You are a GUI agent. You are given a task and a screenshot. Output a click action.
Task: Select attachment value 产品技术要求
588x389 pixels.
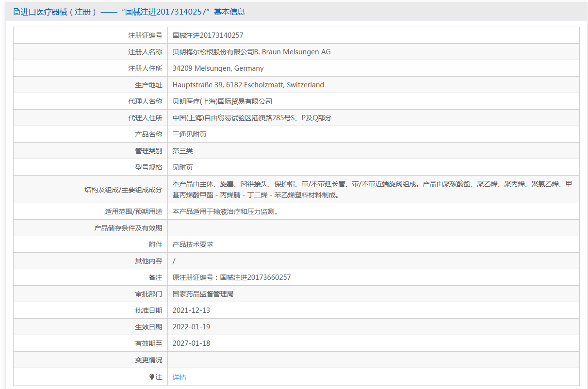(x=193, y=244)
